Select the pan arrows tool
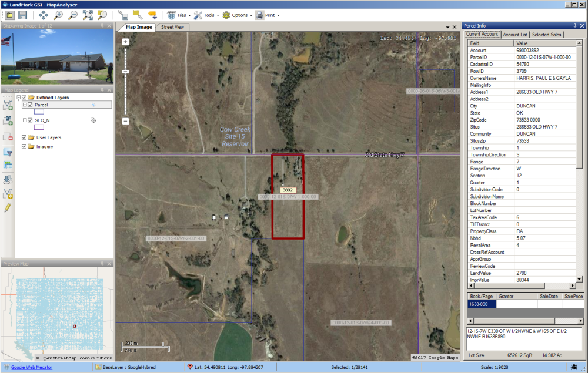Image resolution: width=588 pixels, height=373 pixels. (x=43, y=15)
